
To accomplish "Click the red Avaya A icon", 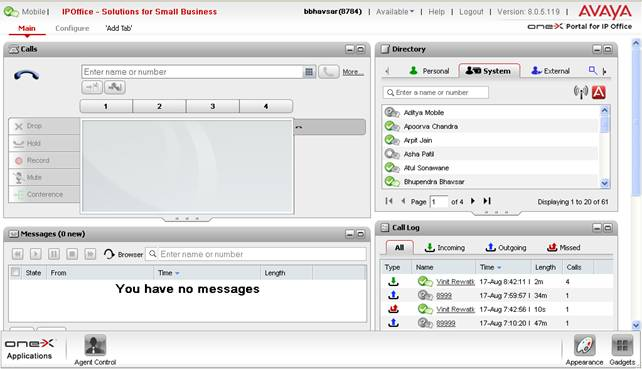I will [599, 92].
